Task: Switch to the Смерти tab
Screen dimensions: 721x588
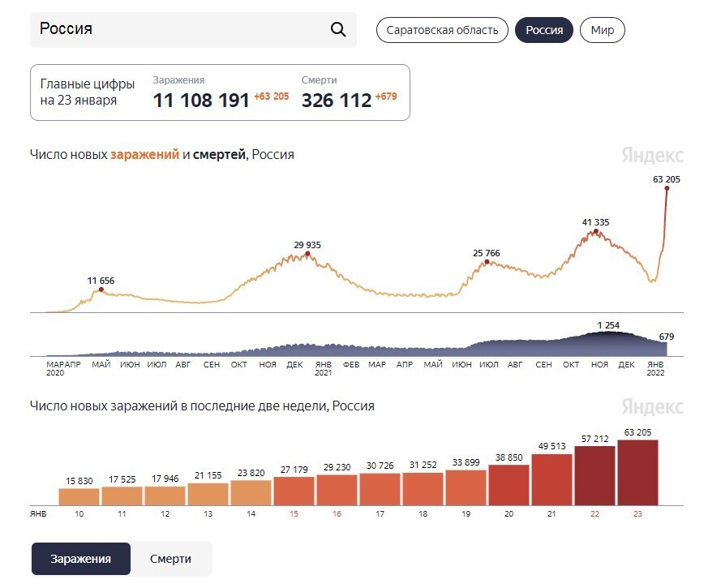Action: click(170, 559)
